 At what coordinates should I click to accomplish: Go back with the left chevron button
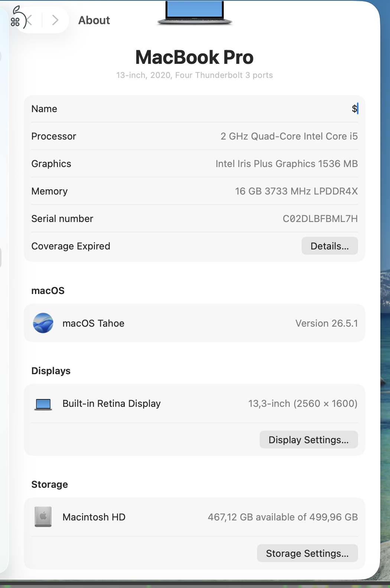click(x=29, y=20)
